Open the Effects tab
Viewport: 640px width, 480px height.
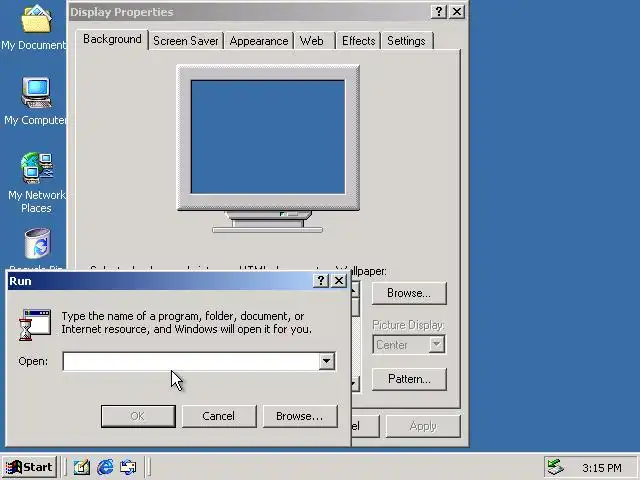point(358,41)
